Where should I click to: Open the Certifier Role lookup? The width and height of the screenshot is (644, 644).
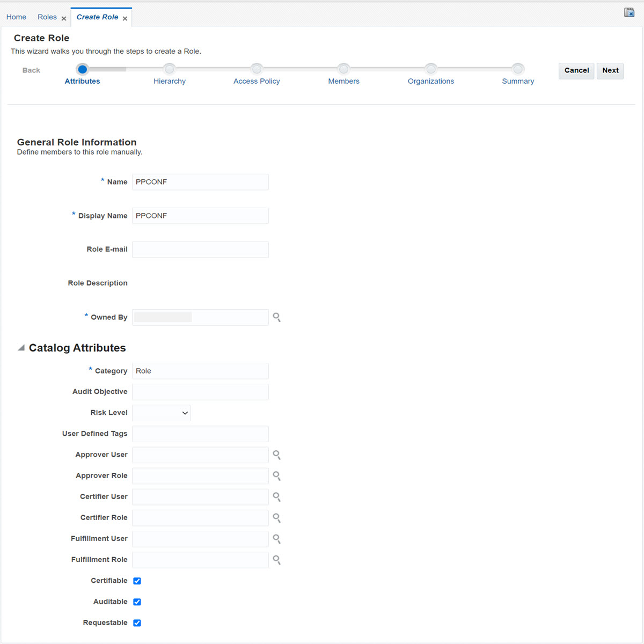276,517
